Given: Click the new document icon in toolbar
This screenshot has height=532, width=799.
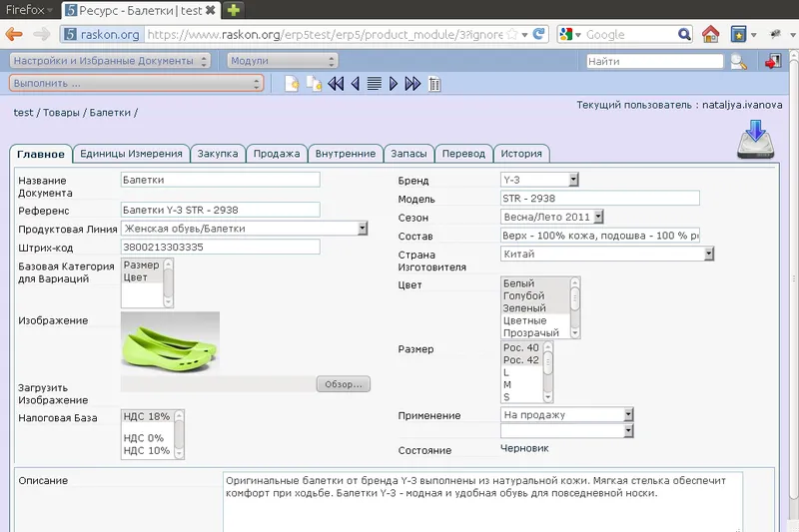Looking at the screenshot, I should (292, 84).
